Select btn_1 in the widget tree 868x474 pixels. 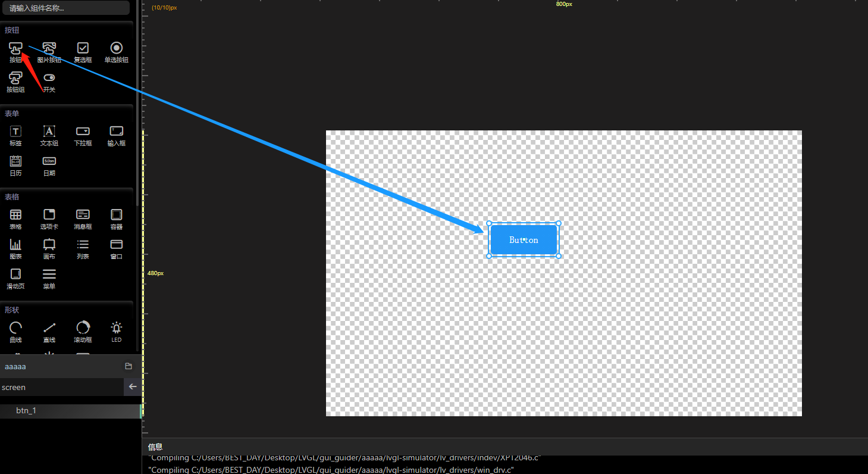click(27, 410)
